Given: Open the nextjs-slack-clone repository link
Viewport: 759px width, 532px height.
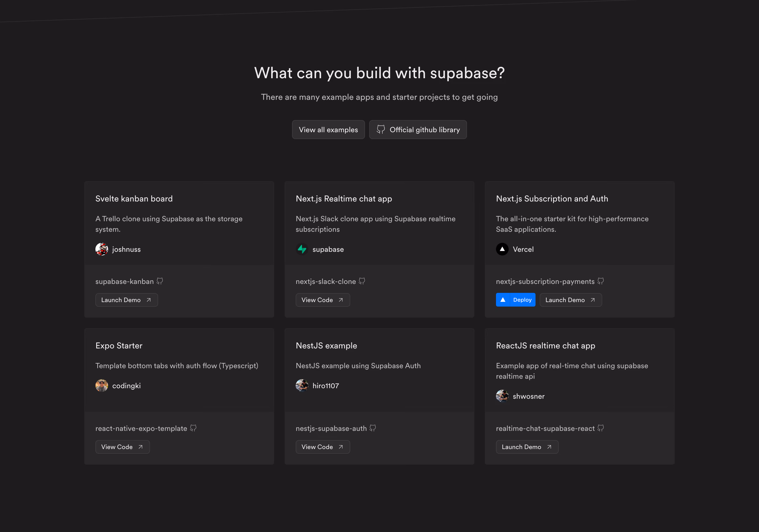Looking at the screenshot, I should (x=326, y=282).
